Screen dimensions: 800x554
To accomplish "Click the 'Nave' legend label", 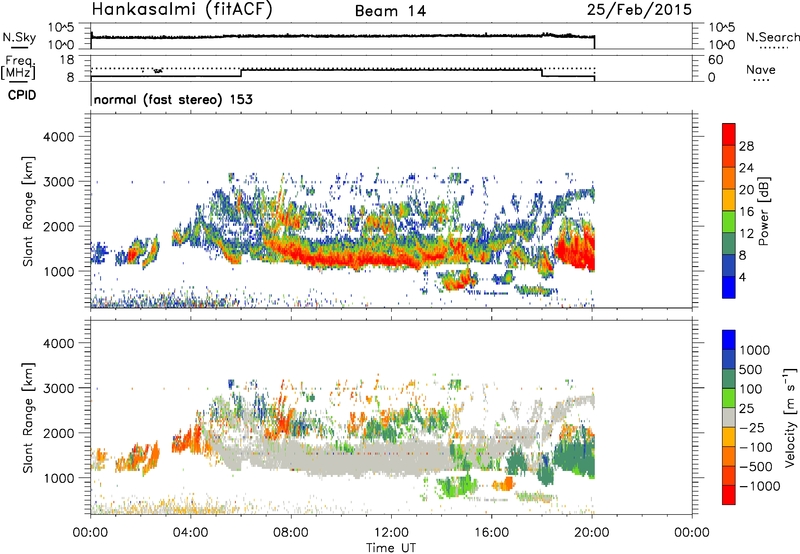I will [x=760, y=69].
